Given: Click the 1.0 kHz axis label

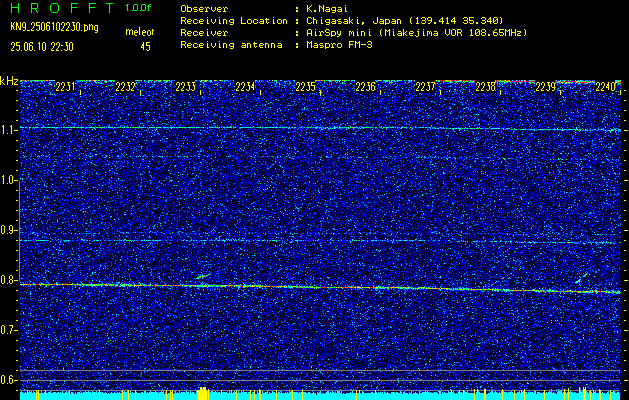Looking at the screenshot, I should [7, 181].
